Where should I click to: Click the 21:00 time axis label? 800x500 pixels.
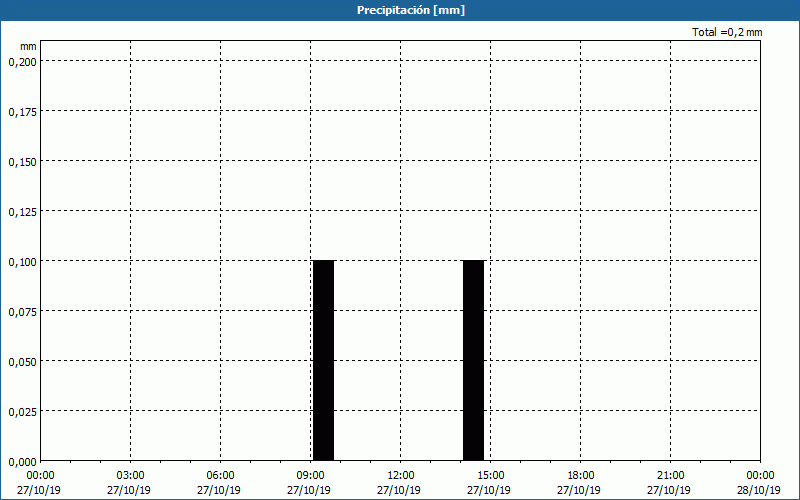click(670, 476)
